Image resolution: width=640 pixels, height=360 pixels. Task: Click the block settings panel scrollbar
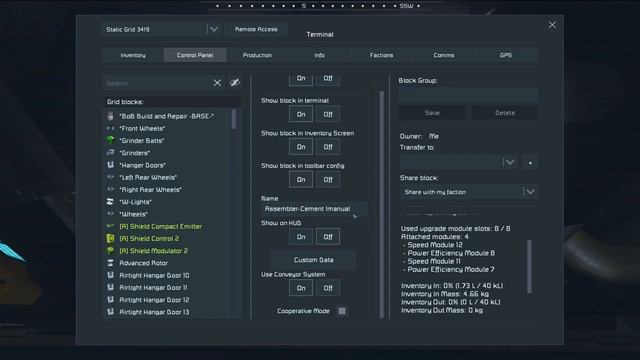pyautogui.click(x=382, y=204)
